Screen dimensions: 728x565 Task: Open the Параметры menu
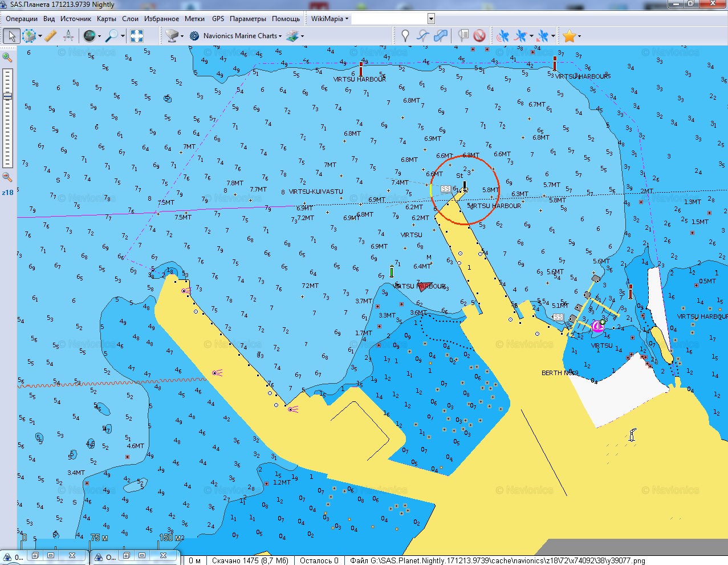[x=248, y=19]
